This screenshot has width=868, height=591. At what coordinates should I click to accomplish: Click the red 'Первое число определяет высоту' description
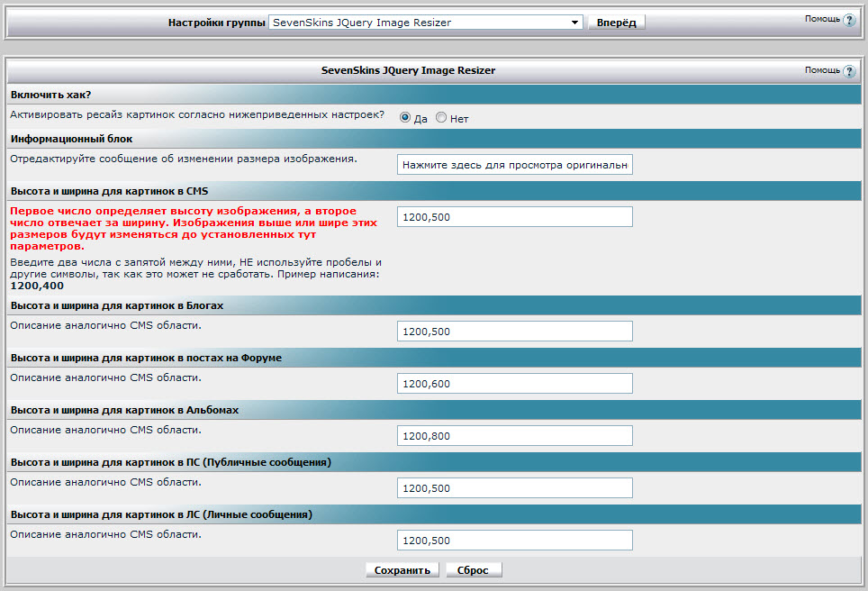194,228
